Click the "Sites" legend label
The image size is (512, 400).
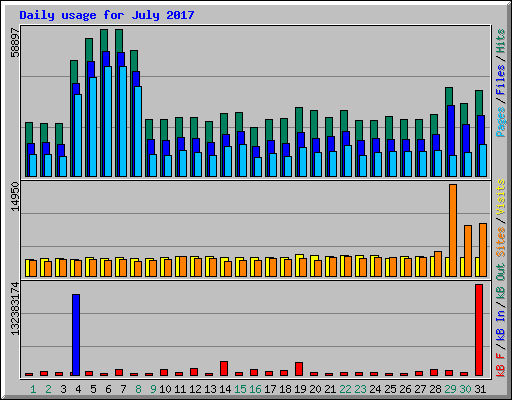click(x=500, y=242)
